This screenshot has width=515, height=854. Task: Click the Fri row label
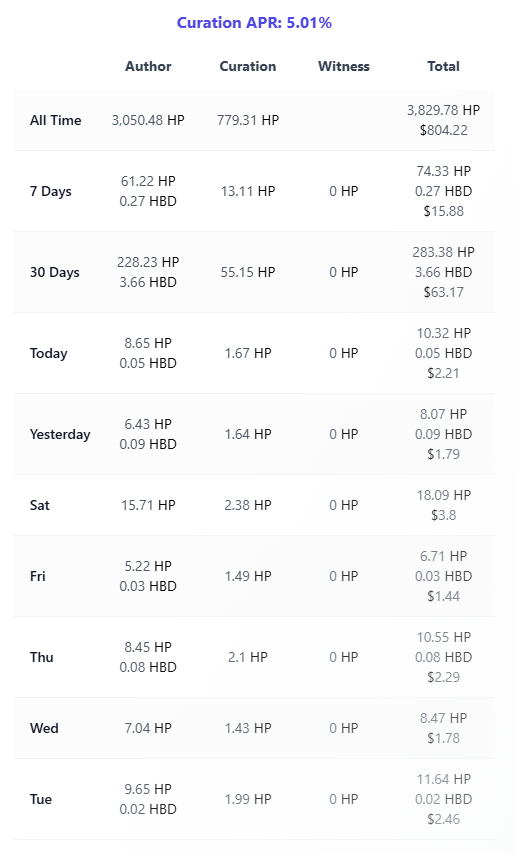click(x=38, y=576)
